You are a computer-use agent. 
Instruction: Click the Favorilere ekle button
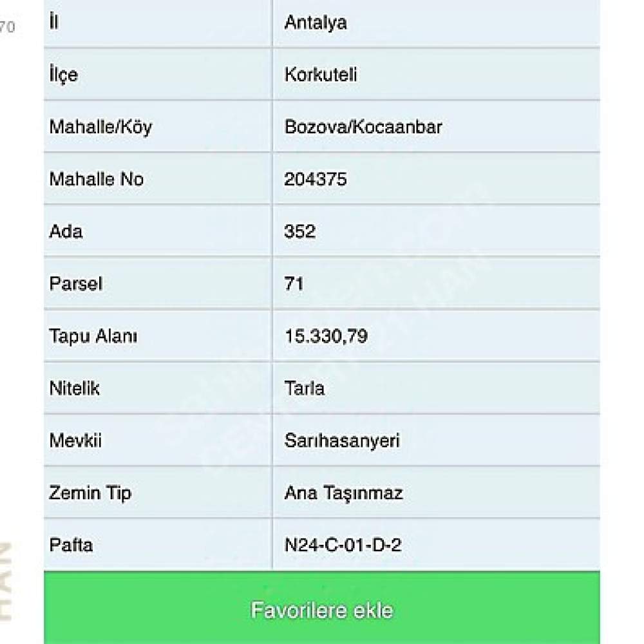[x=321, y=608]
